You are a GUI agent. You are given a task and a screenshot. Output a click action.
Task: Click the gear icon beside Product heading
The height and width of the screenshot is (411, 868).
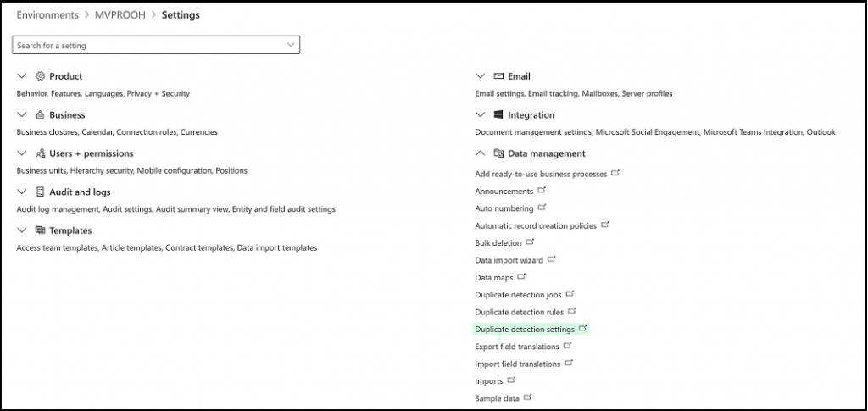click(40, 76)
